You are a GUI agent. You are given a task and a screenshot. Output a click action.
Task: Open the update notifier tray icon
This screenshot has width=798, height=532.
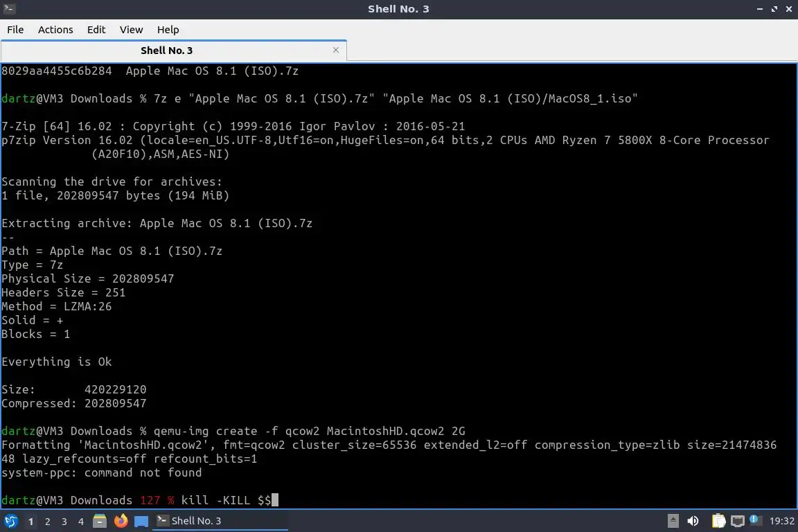click(755, 520)
